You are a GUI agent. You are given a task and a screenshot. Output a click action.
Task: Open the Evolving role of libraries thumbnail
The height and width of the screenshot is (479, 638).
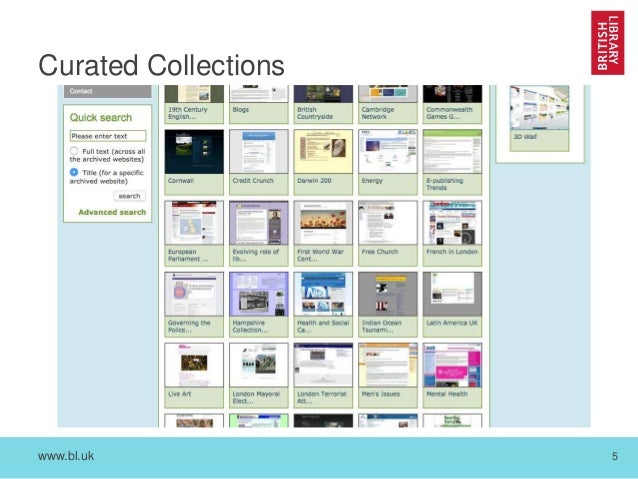259,223
